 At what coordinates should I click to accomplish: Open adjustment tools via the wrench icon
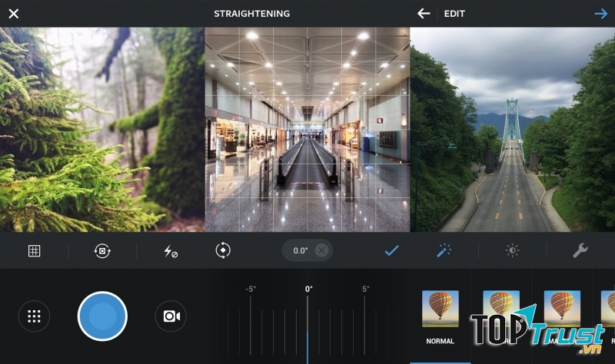(580, 250)
